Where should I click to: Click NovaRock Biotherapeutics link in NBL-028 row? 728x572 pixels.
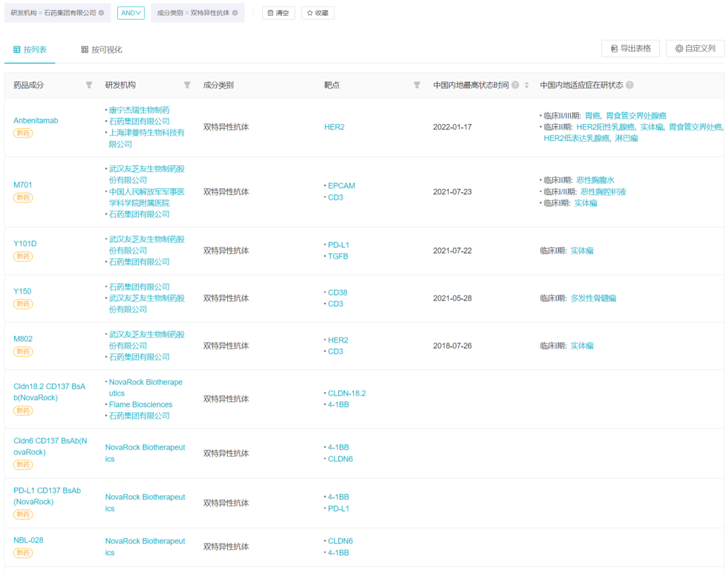point(145,547)
